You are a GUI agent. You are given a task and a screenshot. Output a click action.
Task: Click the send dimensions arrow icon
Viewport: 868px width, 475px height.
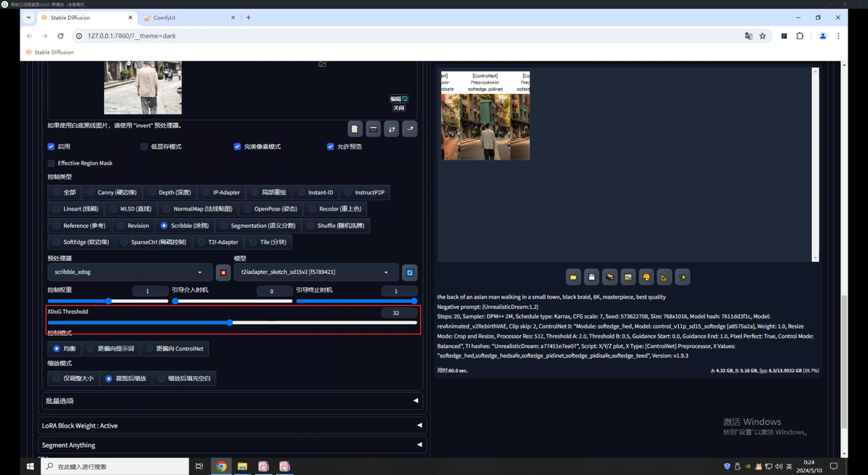pos(410,129)
